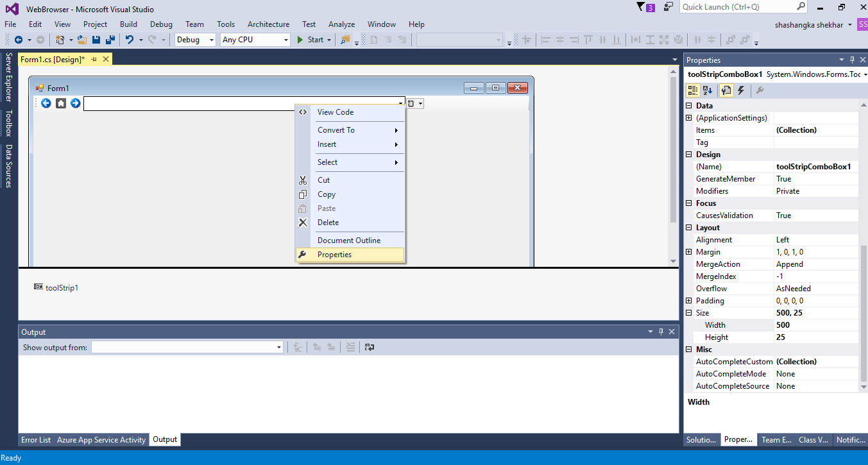The image size is (868, 465).
Task: Open the Toolbox side tab
Action: [9, 123]
